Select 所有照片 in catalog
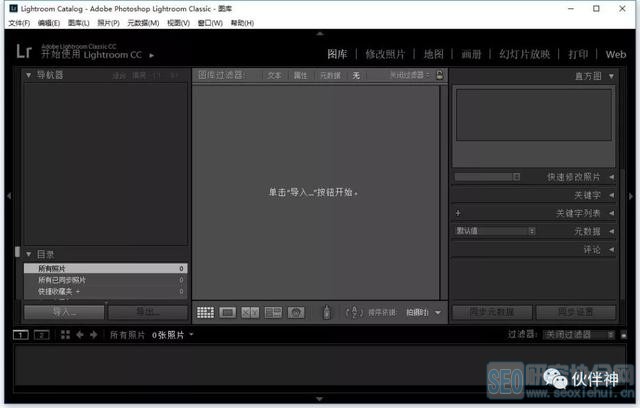Viewport: 640px width, 408px height. [x=106, y=268]
